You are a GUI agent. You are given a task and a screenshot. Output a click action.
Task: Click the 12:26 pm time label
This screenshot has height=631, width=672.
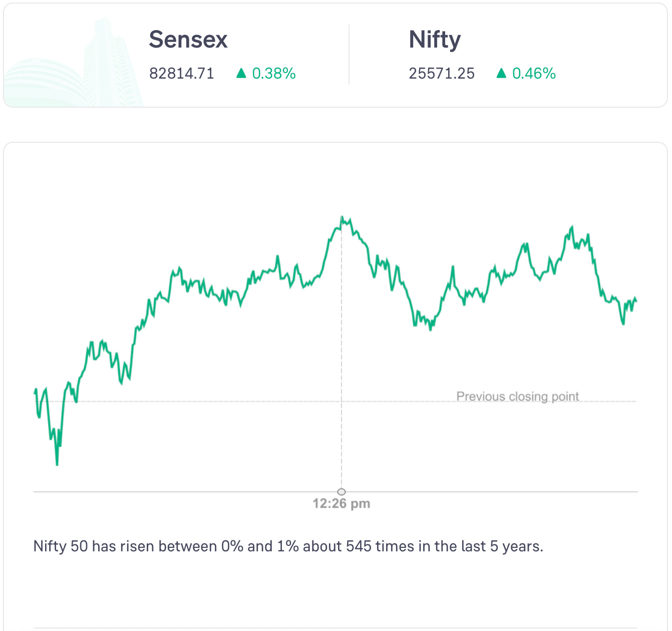[x=342, y=504]
